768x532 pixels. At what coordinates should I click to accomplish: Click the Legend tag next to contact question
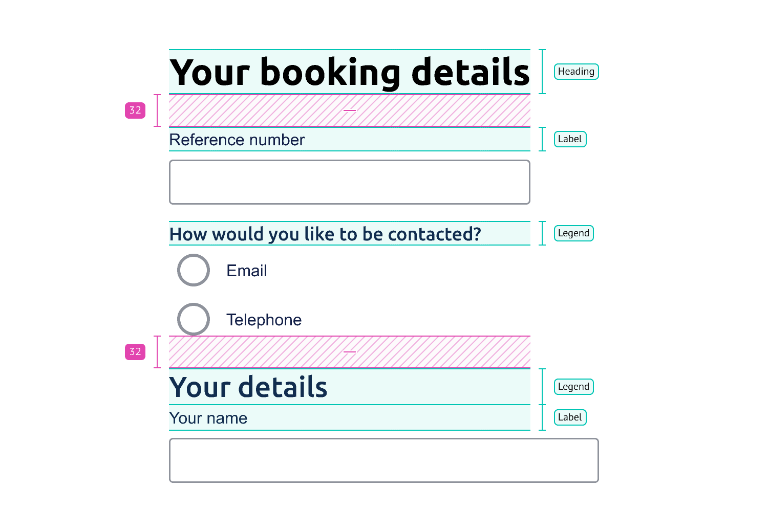(573, 233)
